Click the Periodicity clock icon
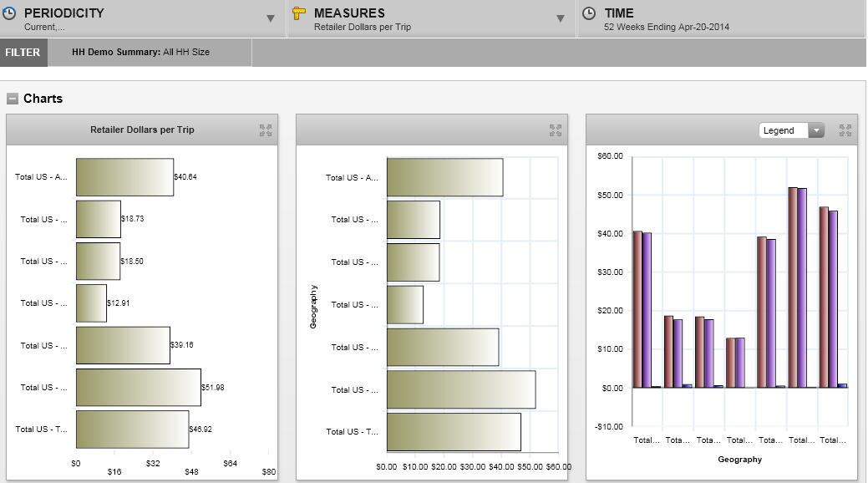 pos(9,13)
